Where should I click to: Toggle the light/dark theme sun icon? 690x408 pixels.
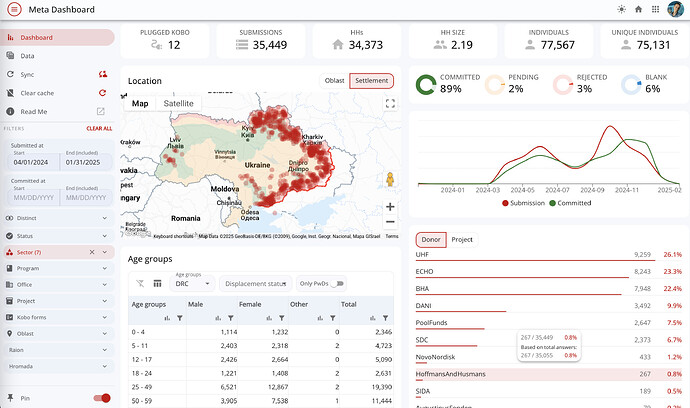click(621, 9)
